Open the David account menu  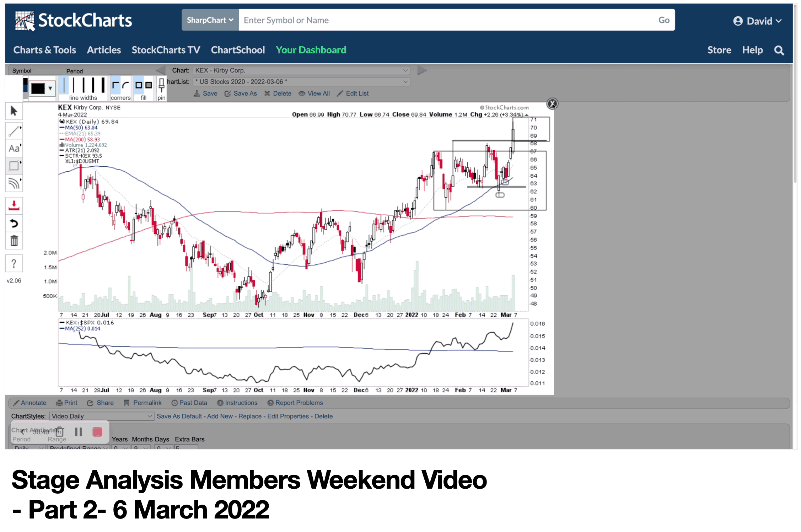(757, 21)
